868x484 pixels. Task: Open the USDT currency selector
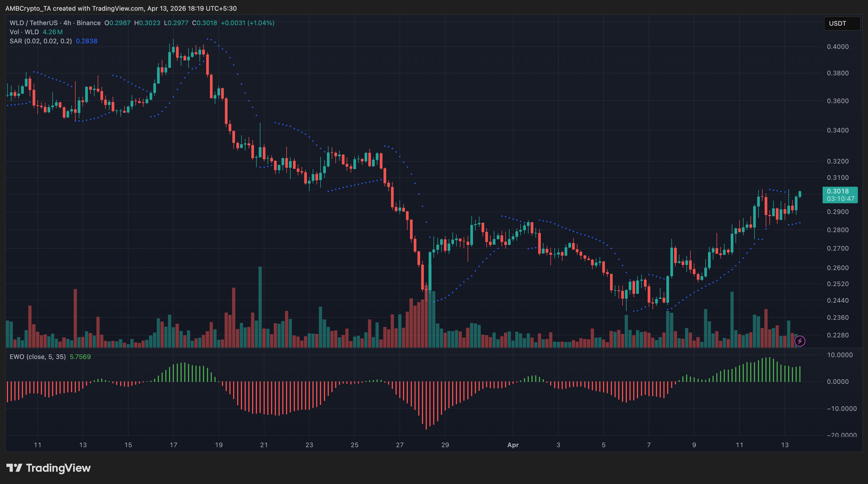pyautogui.click(x=841, y=23)
